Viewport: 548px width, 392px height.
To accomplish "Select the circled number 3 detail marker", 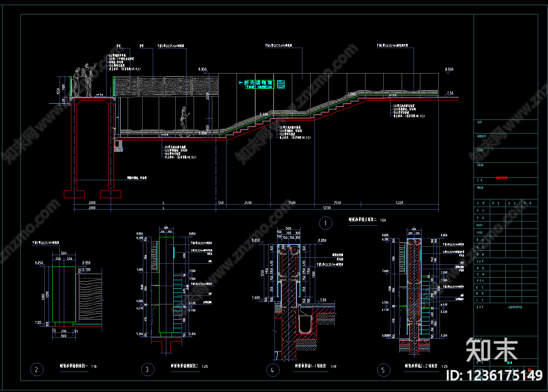I will [147, 370].
